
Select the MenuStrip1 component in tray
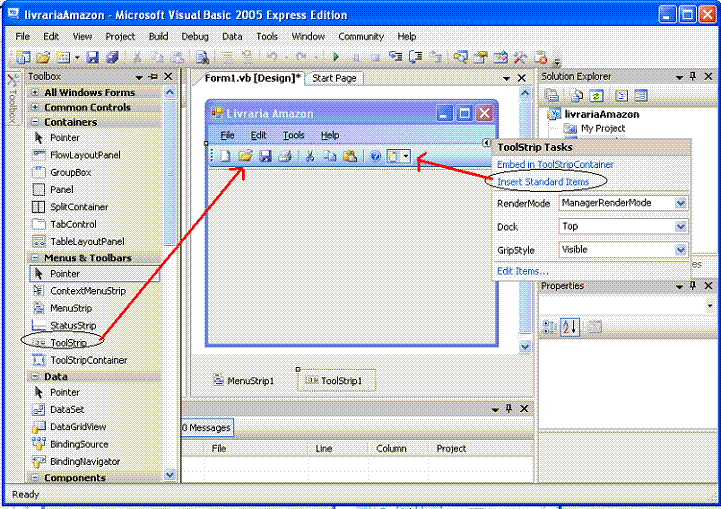coord(244,381)
